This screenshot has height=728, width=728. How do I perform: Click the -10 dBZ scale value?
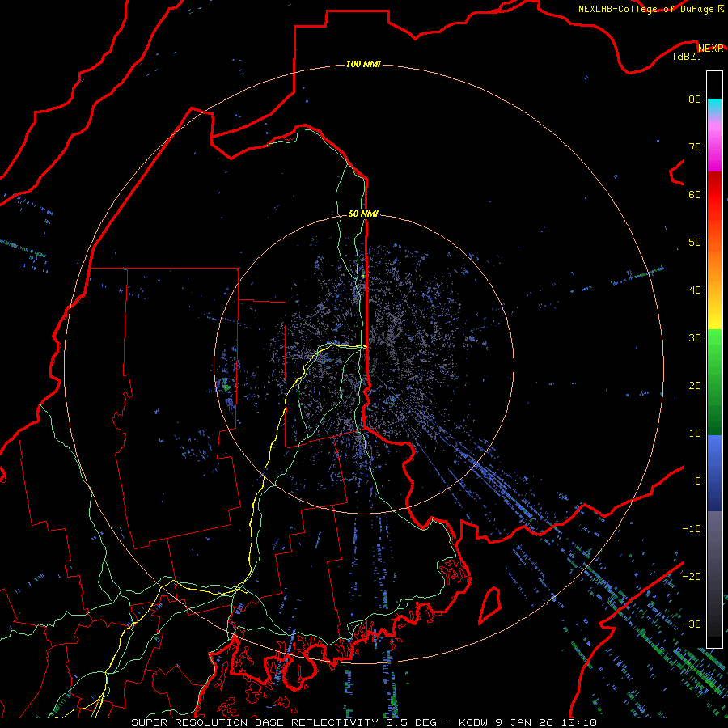[692, 529]
